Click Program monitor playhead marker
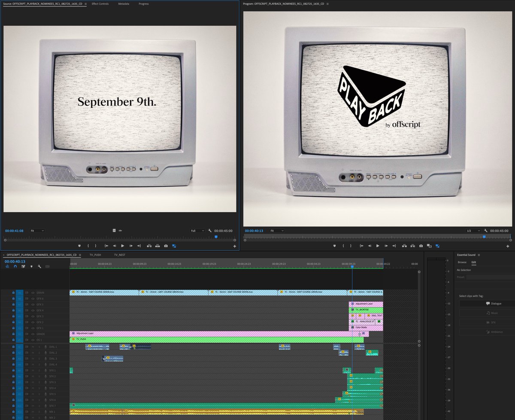This screenshot has width=515, height=420. 484,236
